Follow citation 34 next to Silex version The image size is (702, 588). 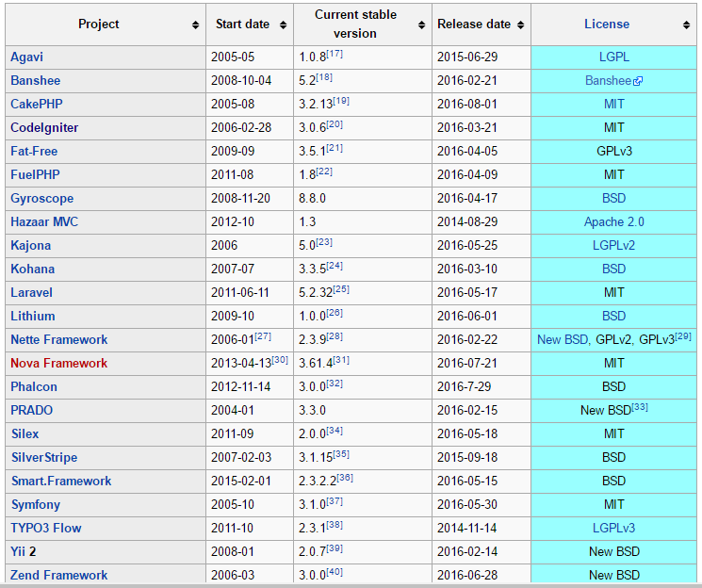(335, 431)
